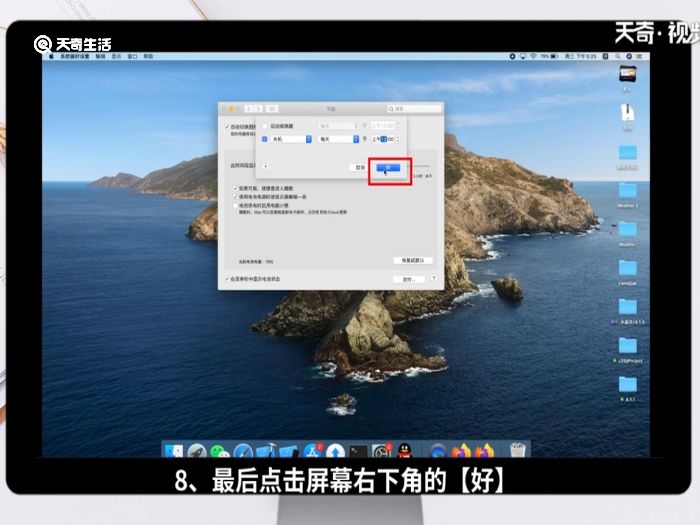Click the yellow minimize button of the preferences window
Viewport: 700px width, 525px height.
click(x=231, y=108)
